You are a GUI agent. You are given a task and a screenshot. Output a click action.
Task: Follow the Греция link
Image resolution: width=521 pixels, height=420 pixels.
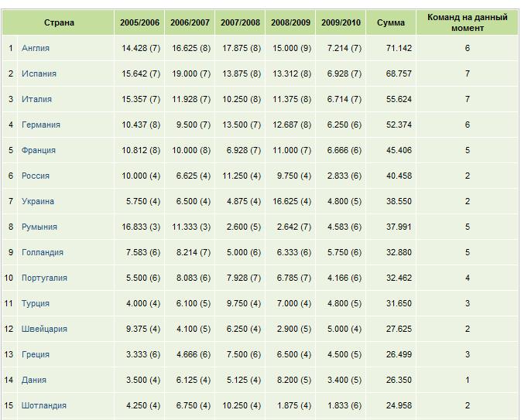36,354
